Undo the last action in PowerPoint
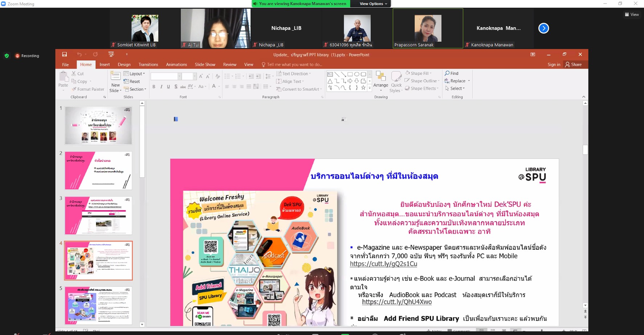Screen dimensions: 644x335 tap(79, 54)
